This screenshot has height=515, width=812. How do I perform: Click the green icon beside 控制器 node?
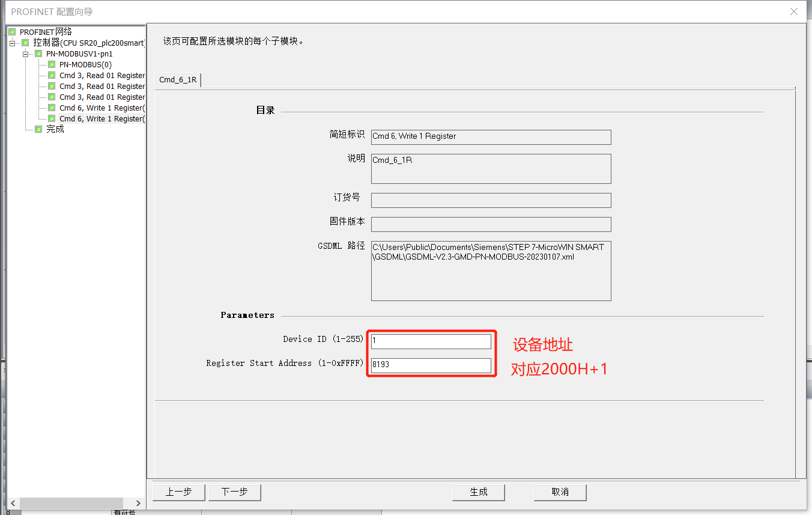coord(25,43)
